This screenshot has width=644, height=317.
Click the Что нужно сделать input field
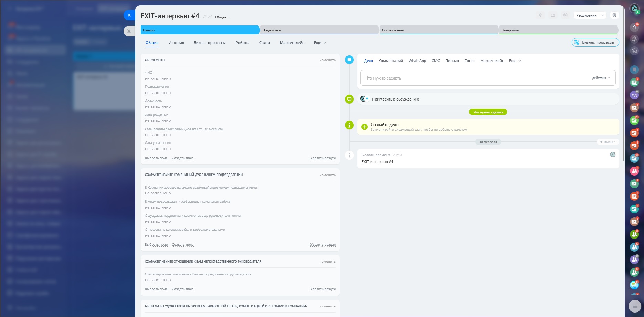coord(475,78)
